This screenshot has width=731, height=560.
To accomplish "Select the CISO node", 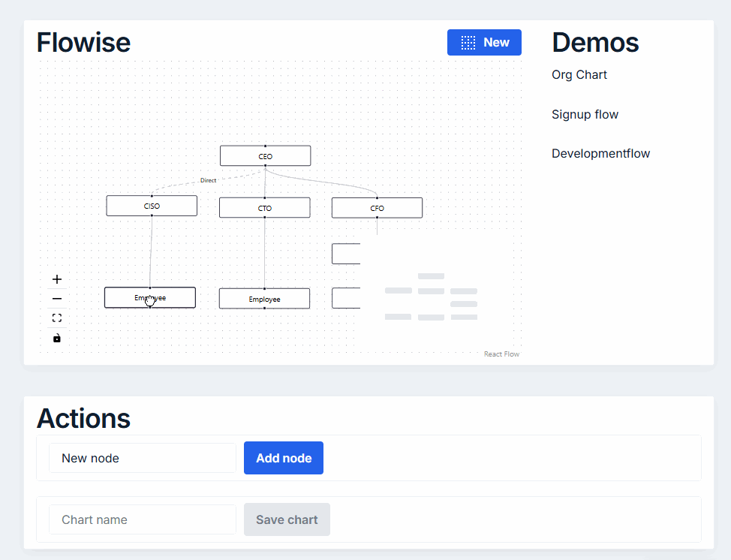I will click(x=152, y=206).
